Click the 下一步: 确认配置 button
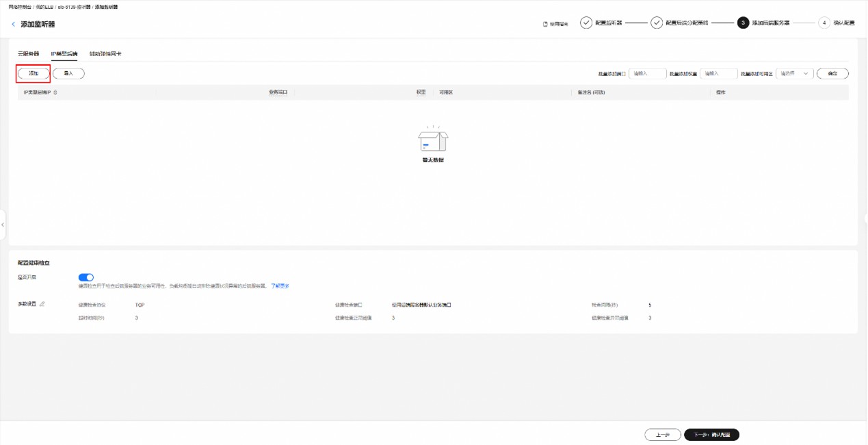This screenshot has height=445, width=868. [712, 435]
